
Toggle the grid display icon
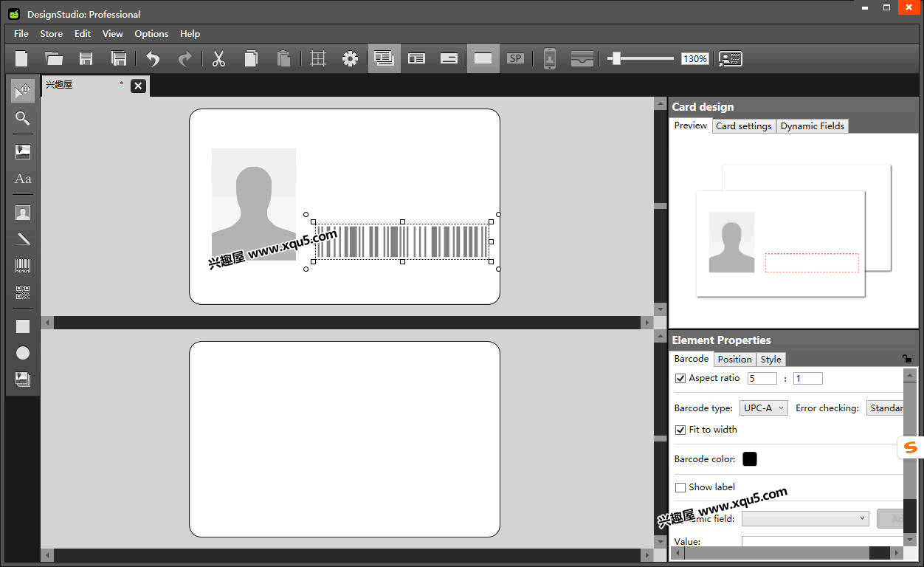pos(318,58)
